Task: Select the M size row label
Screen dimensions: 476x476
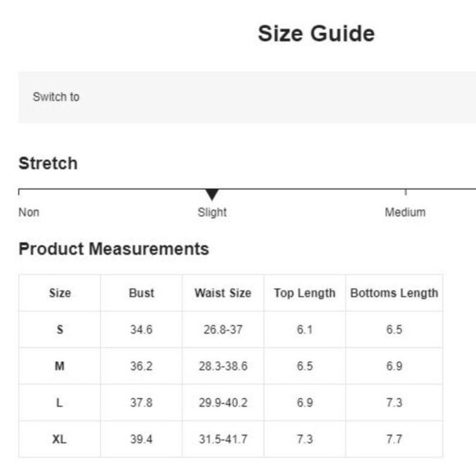Action: [59, 366]
